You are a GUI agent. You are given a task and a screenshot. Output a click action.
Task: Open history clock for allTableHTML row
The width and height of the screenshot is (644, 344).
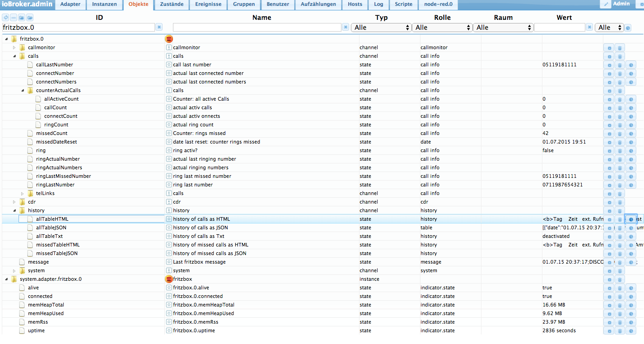(x=631, y=219)
